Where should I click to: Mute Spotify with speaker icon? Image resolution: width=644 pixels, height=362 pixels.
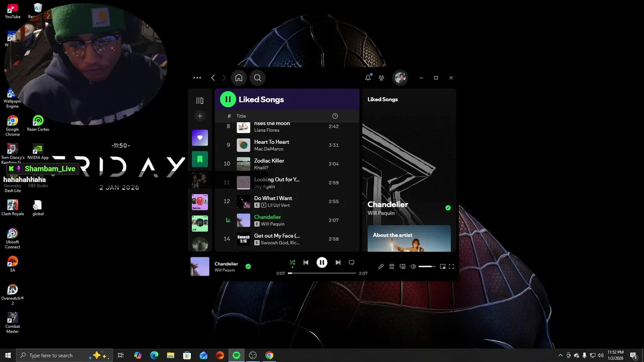(413, 266)
